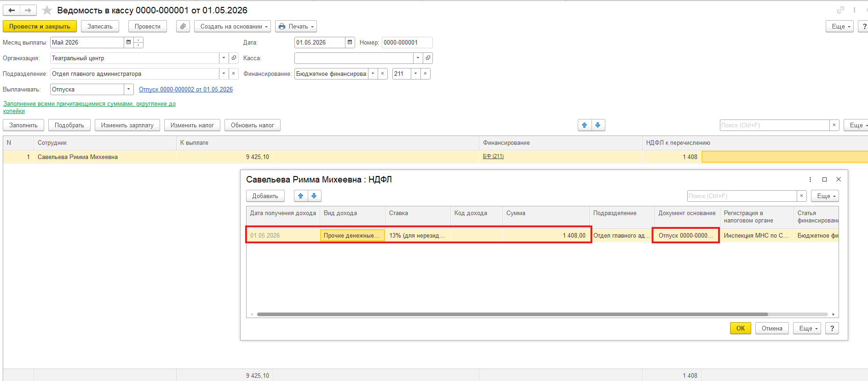Click main table search field
This screenshot has height=381, width=868.
pos(775,125)
